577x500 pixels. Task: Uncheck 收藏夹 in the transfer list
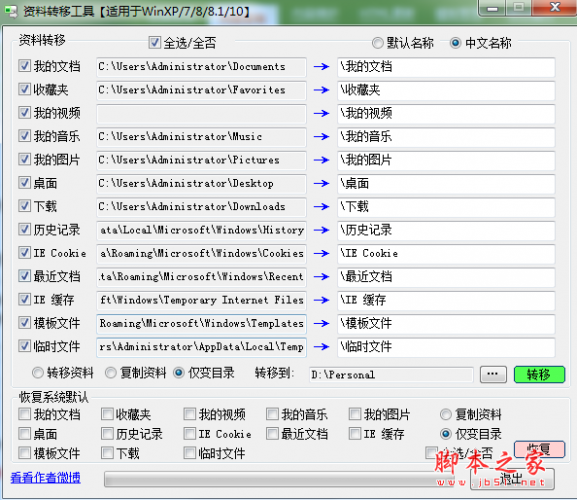coord(24,89)
